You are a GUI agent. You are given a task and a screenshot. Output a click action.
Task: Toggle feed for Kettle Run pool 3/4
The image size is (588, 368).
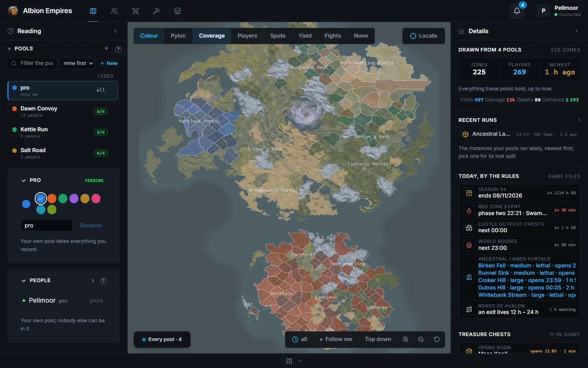[100, 132]
